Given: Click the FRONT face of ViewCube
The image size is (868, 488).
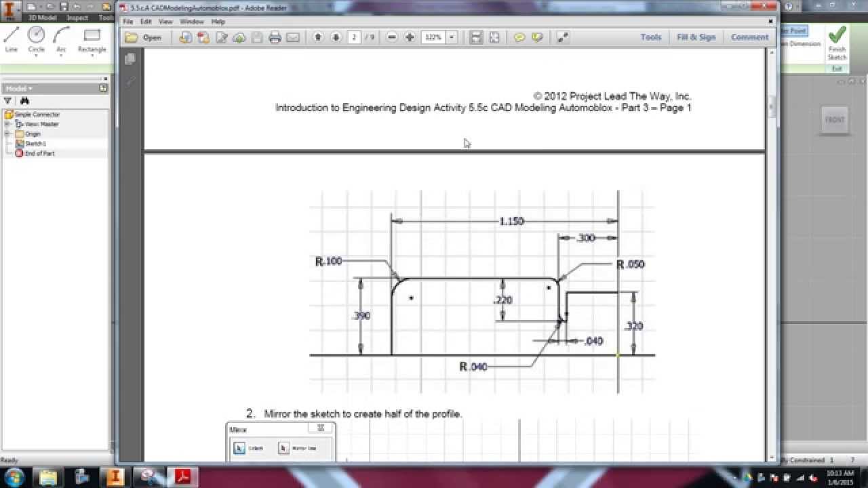Looking at the screenshot, I should pos(834,120).
